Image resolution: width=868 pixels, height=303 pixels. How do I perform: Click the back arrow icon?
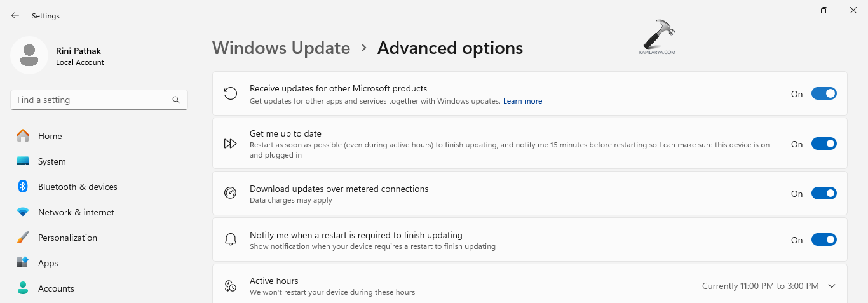[x=15, y=15]
